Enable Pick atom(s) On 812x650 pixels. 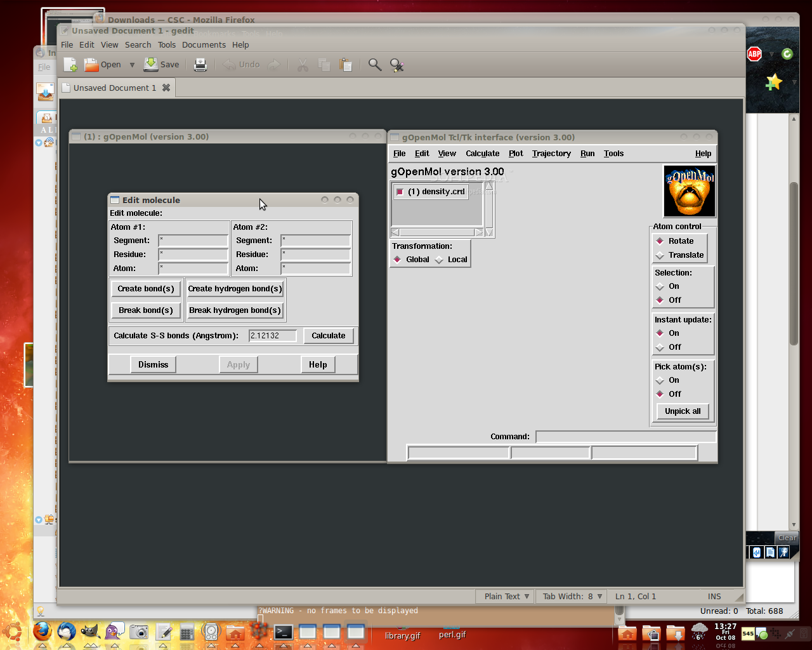point(667,380)
